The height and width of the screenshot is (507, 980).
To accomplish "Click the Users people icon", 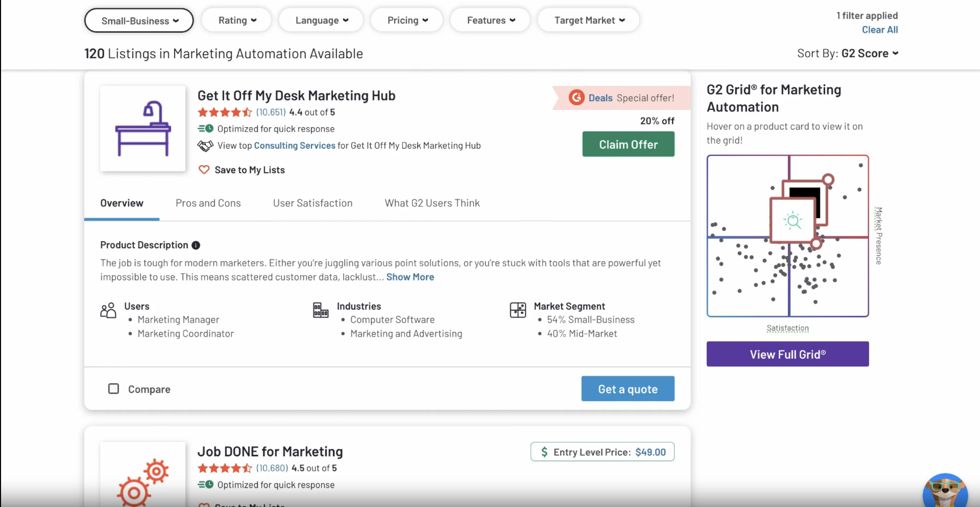I will pyautogui.click(x=108, y=310).
